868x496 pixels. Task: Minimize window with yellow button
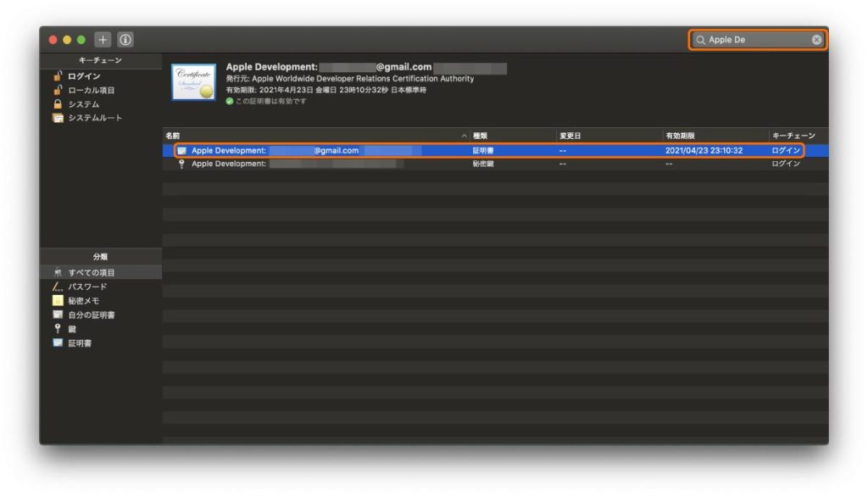pyautogui.click(x=67, y=40)
